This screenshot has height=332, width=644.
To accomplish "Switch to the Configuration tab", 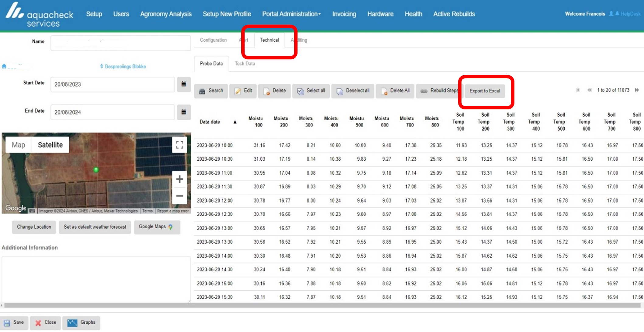I will coord(213,40).
